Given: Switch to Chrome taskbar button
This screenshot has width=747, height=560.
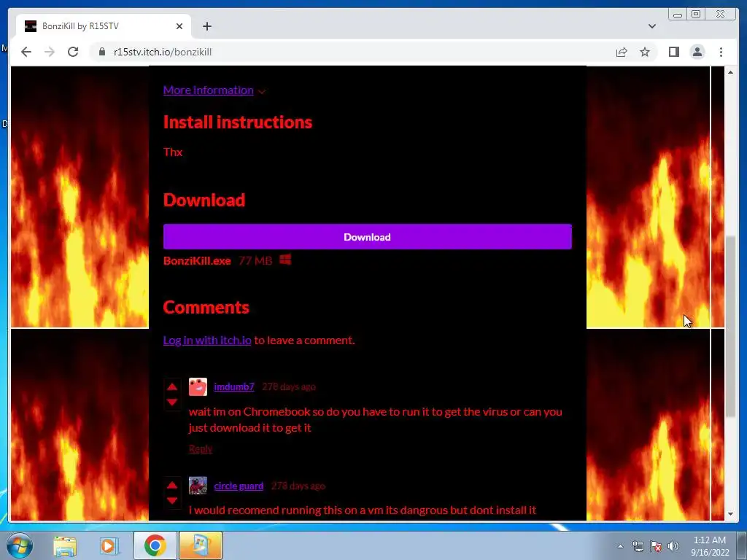Looking at the screenshot, I should tap(155, 545).
